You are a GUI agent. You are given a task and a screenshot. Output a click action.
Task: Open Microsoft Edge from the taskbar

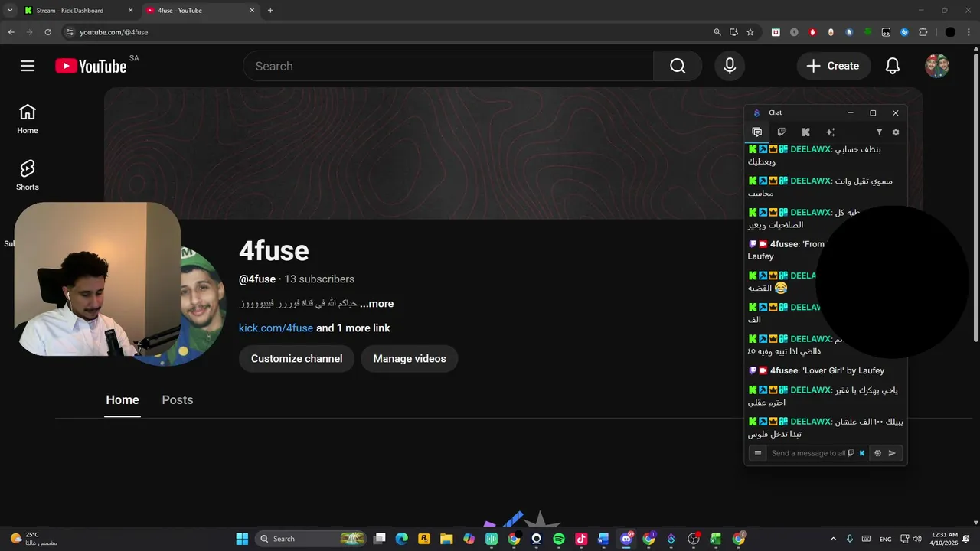[401, 539]
